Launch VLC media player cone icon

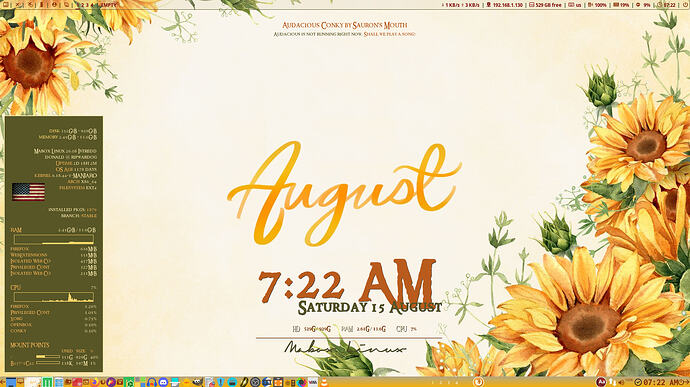pyautogui.click(x=323, y=382)
